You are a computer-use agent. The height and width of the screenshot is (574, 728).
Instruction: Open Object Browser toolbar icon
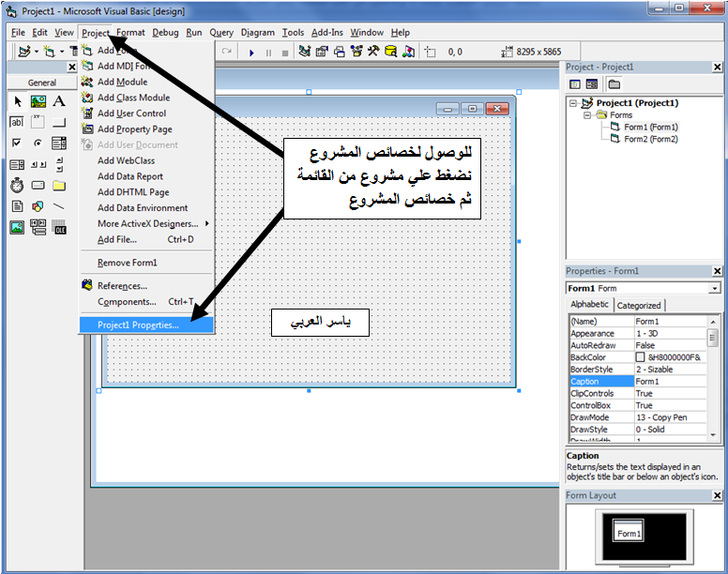(356, 52)
